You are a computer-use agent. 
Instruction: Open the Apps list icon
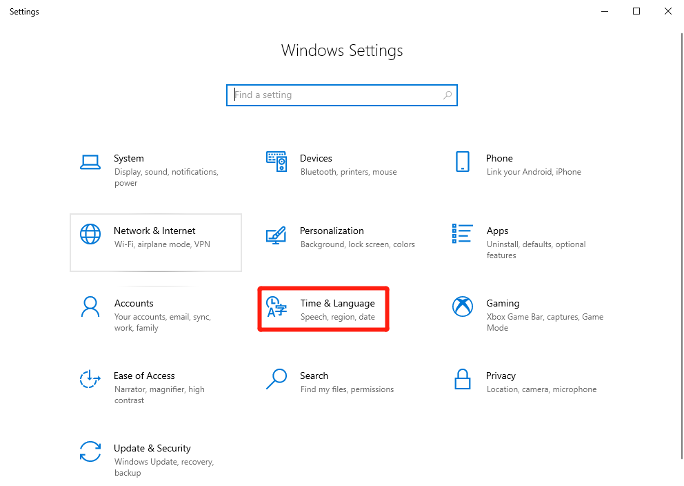(x=462, y=234)
